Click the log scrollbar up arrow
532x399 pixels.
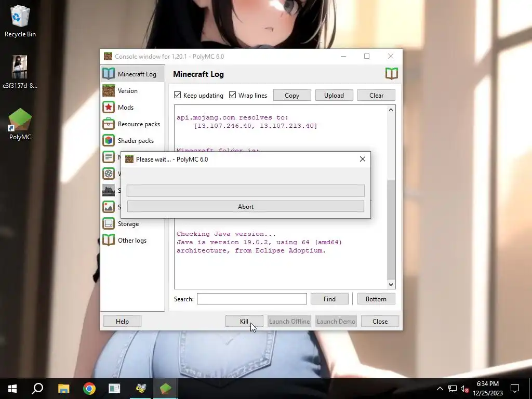point(391,110)
